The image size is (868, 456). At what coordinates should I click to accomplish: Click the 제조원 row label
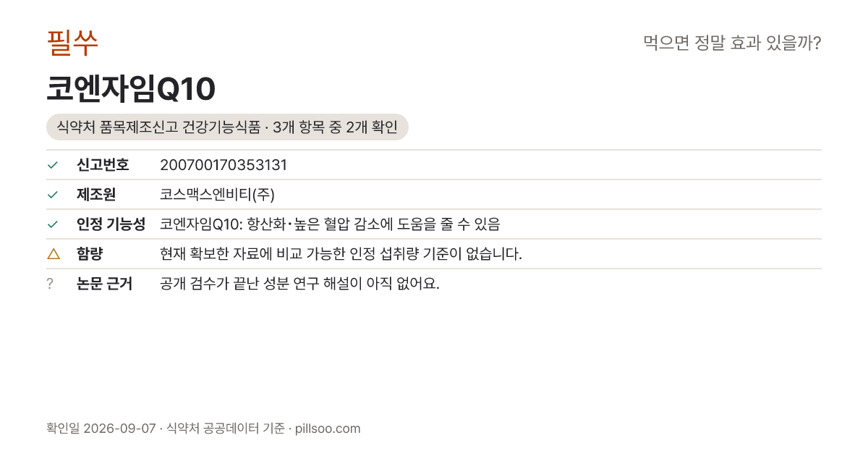pyautogui.click(x=96, y=195)
